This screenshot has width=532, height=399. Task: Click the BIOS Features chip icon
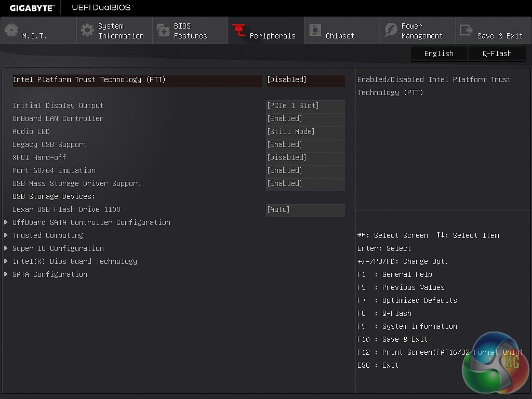pyautogui.click(x=163, y=30)
